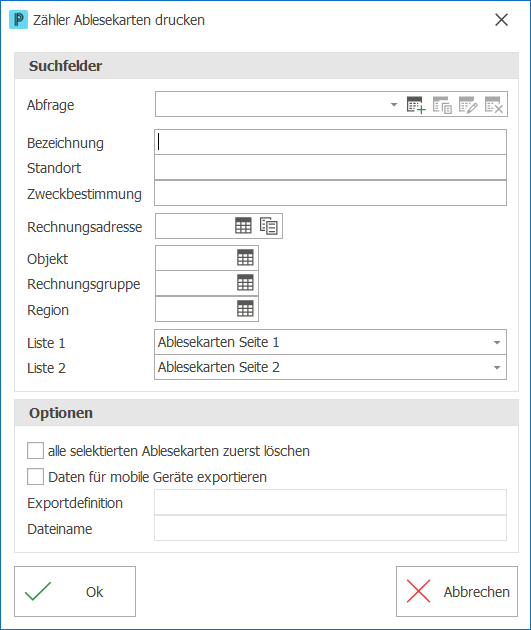Open the Region table lookup icon
531x630 pixels.
coord(245,309)
